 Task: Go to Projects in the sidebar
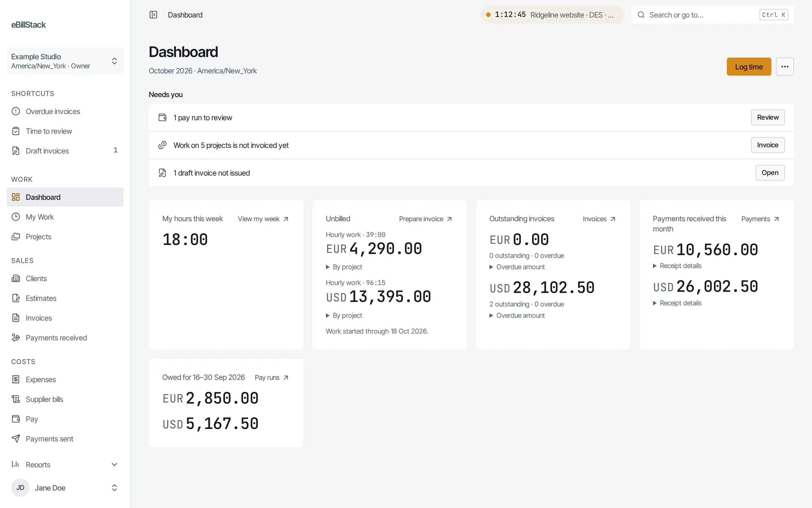(x=65, y=237)
